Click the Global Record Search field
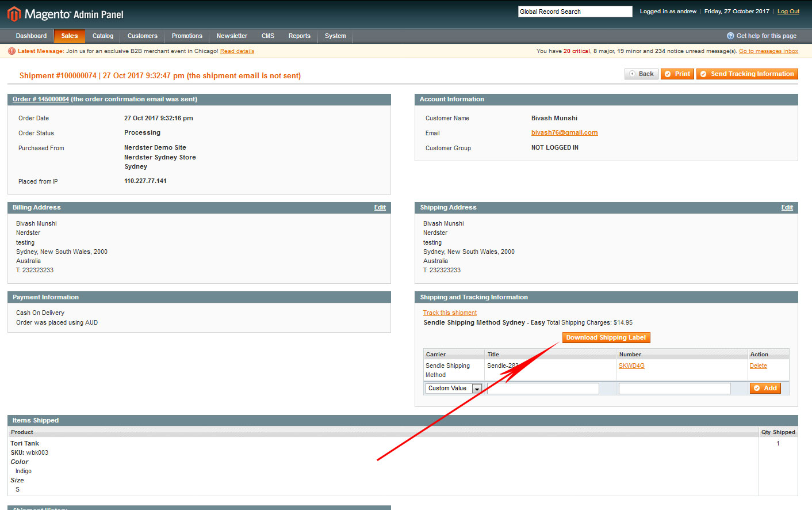This screenshot has width=812, height=510. click(x=574, y=12)
